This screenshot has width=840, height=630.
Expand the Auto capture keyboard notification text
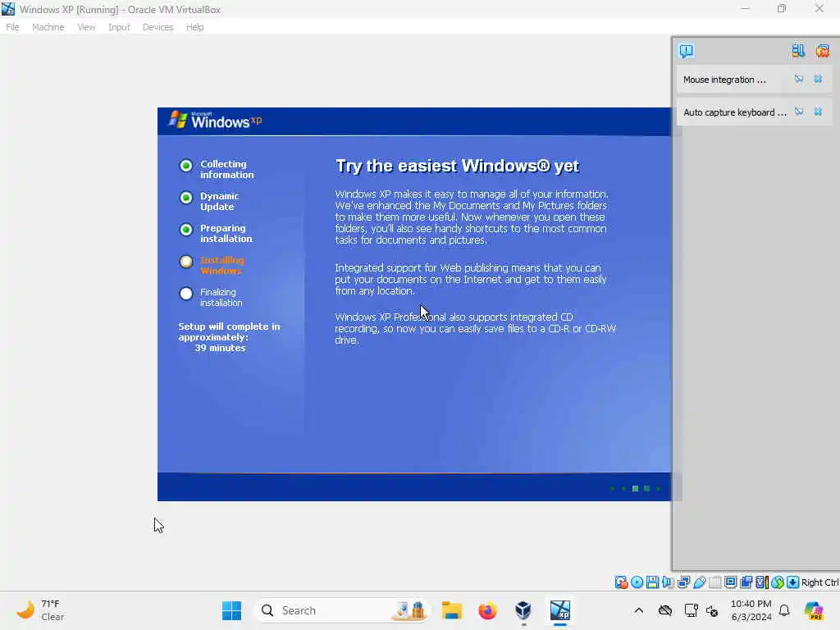click(x=734, y=112)
